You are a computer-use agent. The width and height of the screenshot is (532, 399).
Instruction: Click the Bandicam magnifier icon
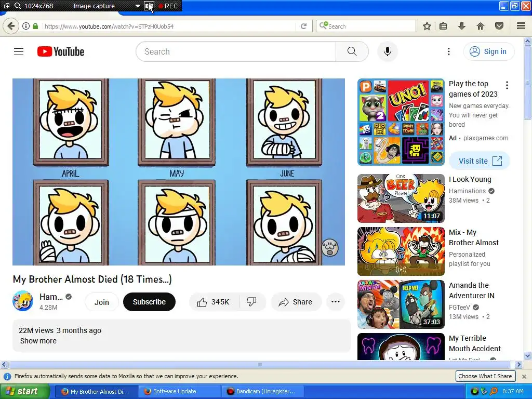18,6
